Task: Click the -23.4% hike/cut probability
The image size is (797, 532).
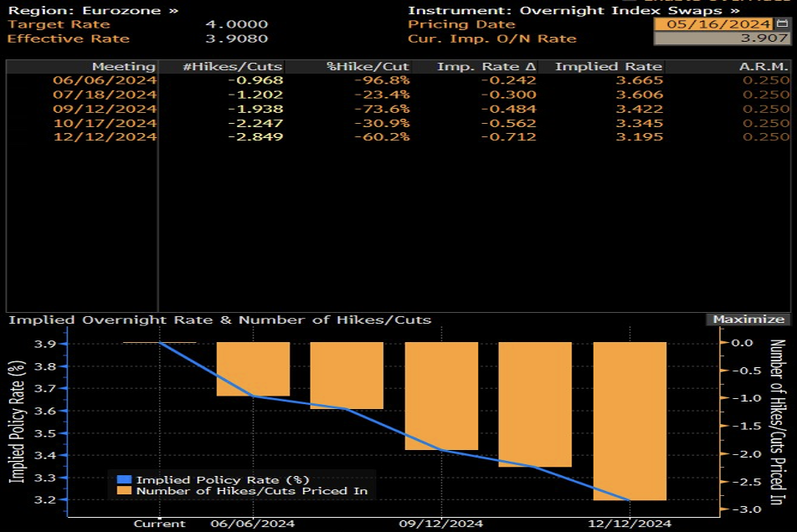Action: [x=382, y=95]
